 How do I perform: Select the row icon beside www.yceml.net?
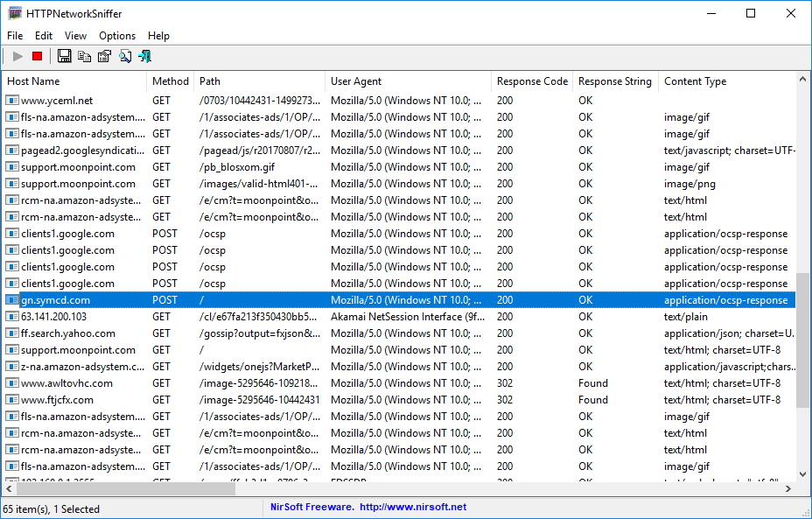click(12, 101)
